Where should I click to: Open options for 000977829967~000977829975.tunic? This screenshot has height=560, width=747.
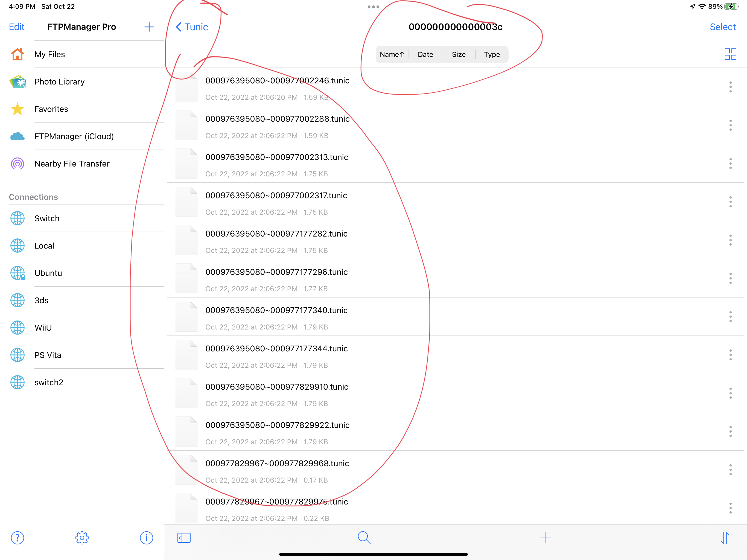(730, 508)
